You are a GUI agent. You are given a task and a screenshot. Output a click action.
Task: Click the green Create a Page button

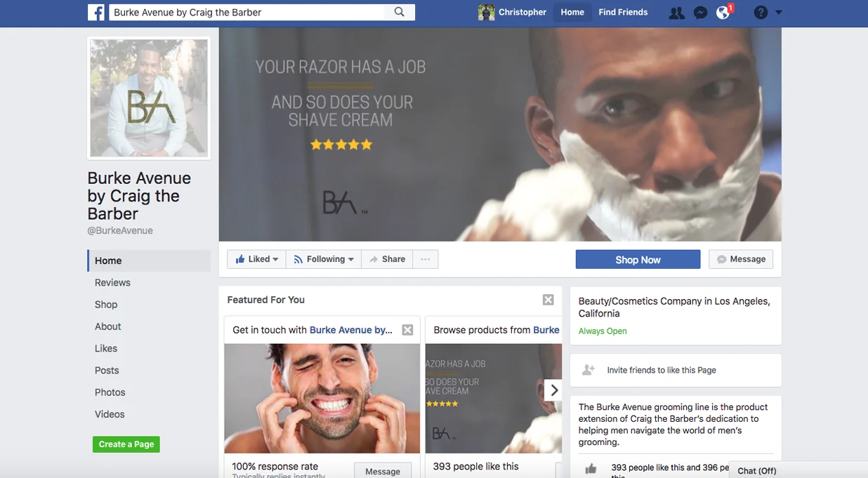[x=126, y=444]
